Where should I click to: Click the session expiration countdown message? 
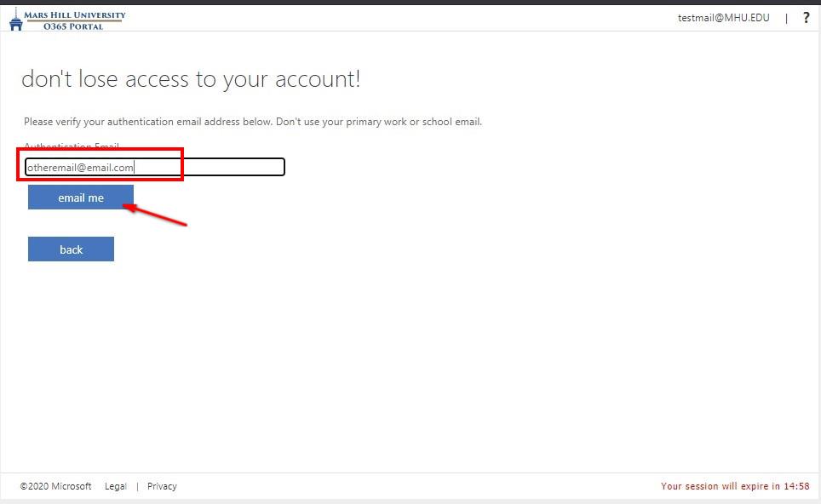tap(734, 486)
